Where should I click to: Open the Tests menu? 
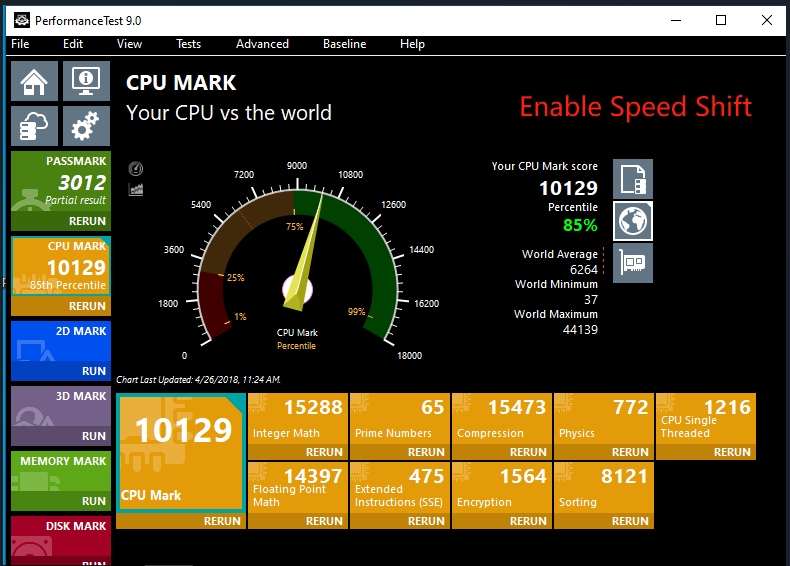pos(188,44)
